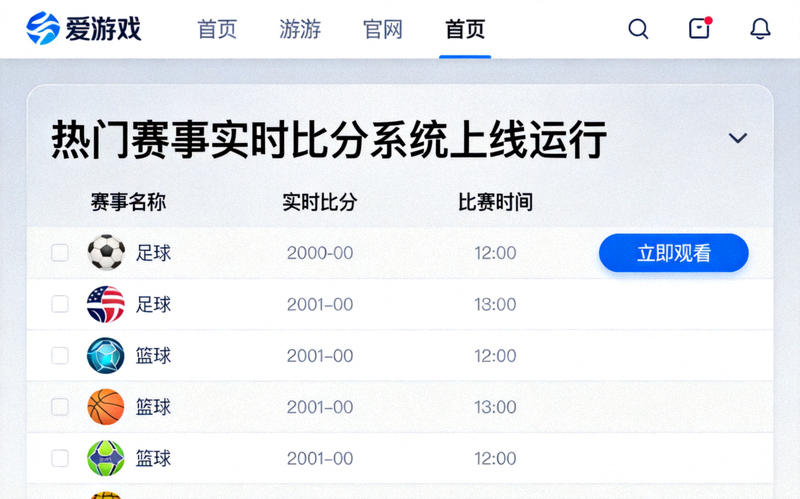Click the 篮球 label beside blue gem icon
This screenshot has width=800, height=499.
tap(153, 356)
